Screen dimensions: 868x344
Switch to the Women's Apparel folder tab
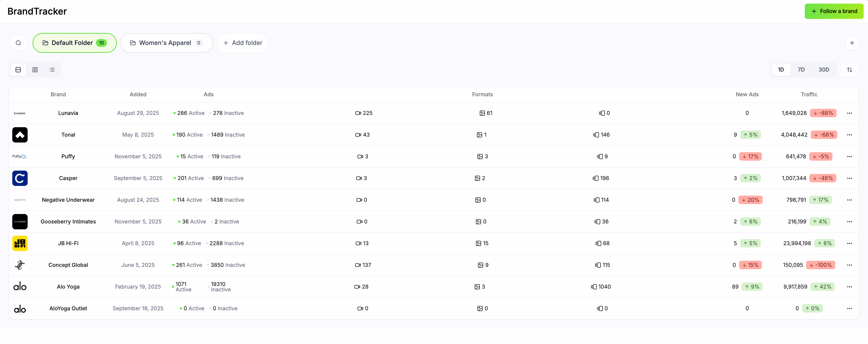point(166,43)
